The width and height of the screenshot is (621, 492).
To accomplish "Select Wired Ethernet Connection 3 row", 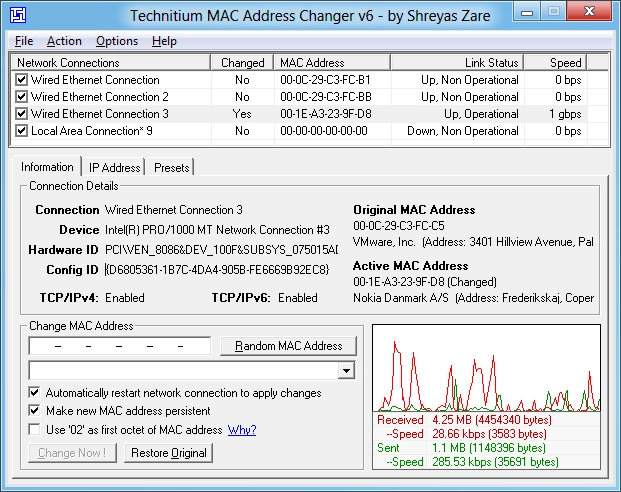I will point(309,114).
